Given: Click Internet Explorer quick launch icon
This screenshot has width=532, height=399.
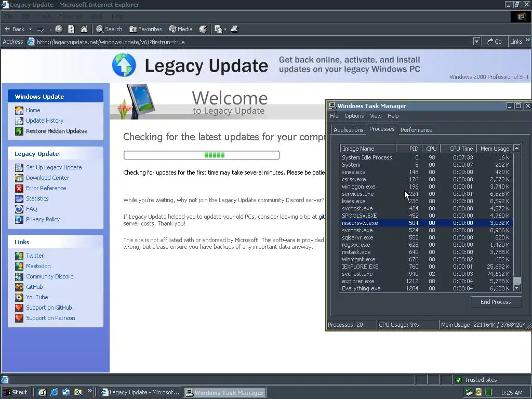Looking at the screenshot, I should 54,392.
